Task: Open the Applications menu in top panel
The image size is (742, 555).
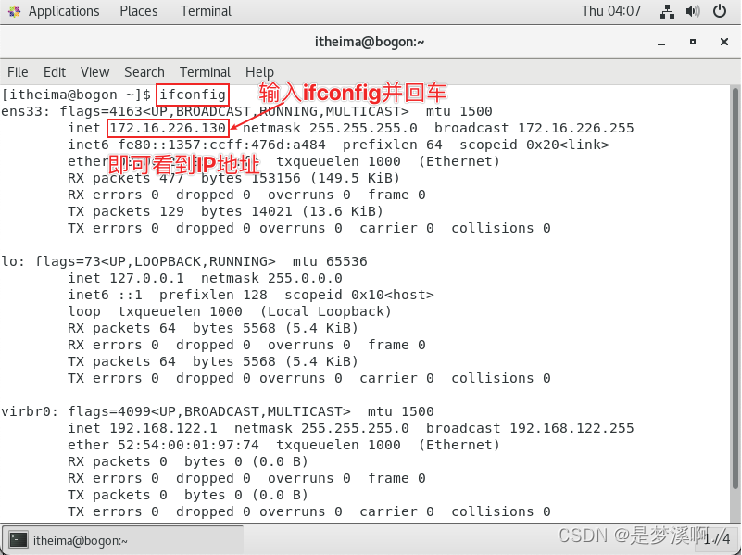Action: point(64,11)
